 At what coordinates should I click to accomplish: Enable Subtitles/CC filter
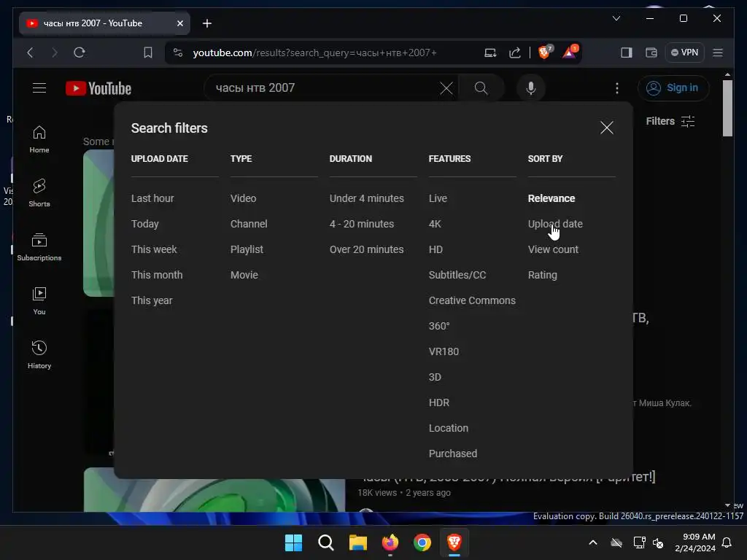coord(457,275)
